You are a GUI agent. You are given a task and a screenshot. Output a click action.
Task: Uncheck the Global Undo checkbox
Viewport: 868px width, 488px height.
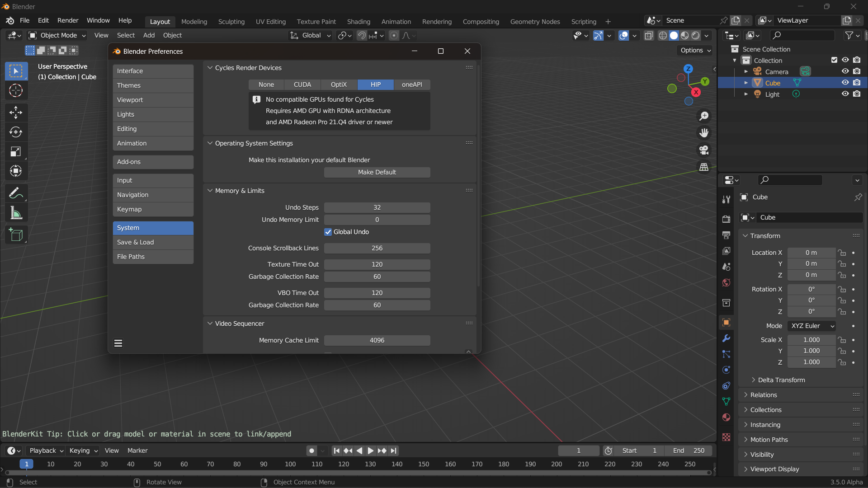coord(328,232)
